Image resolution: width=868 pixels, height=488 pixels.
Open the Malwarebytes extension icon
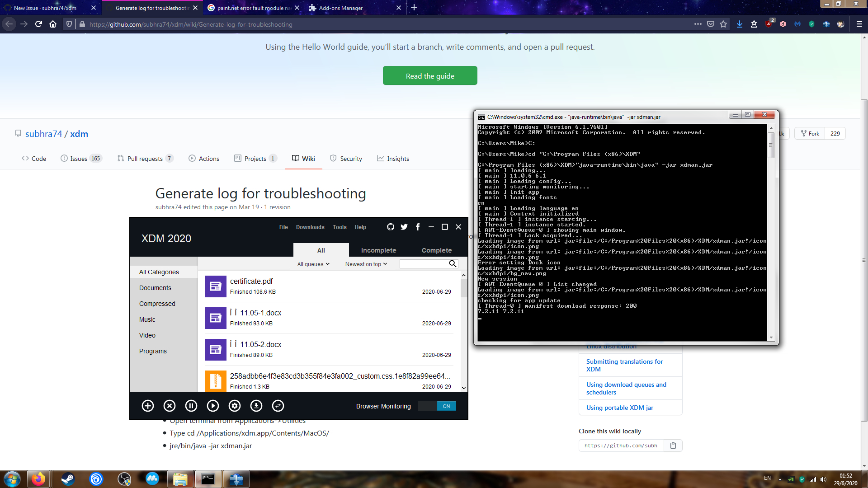coord(797,24)
